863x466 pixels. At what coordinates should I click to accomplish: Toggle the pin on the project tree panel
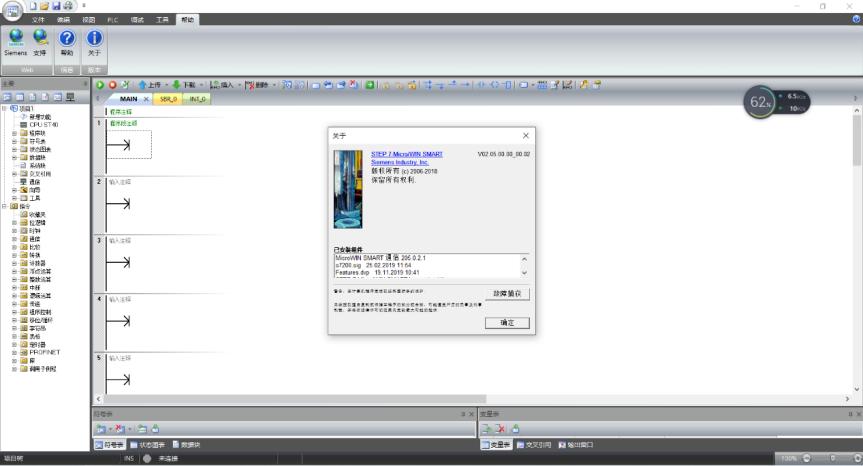point(85,84)
